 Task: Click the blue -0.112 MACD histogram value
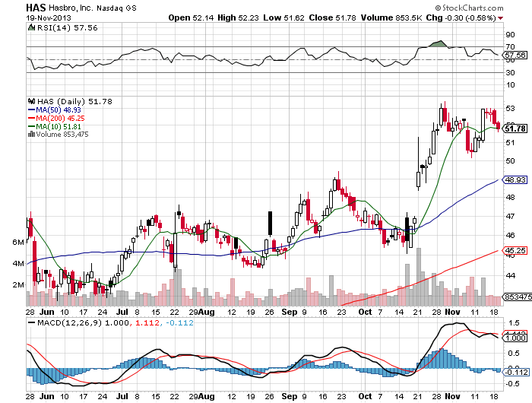tap(179, 322)
